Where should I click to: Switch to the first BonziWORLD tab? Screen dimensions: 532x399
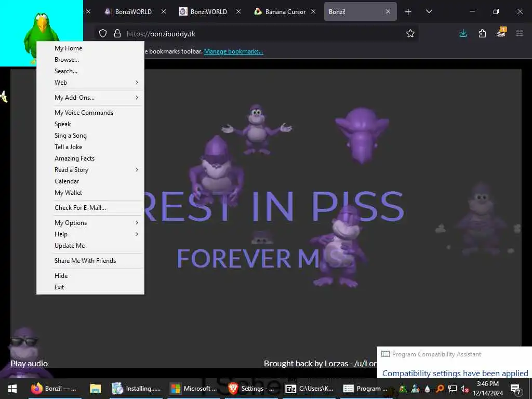coord(134,11)
